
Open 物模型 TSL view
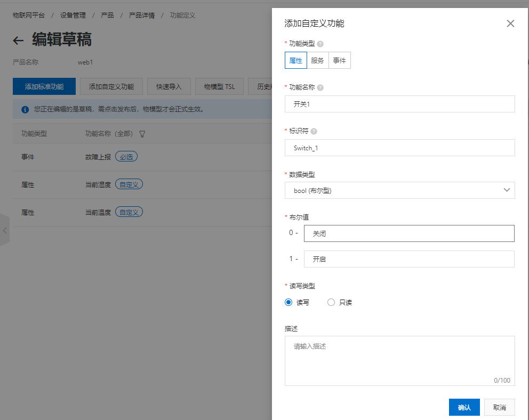pos(219,86)
